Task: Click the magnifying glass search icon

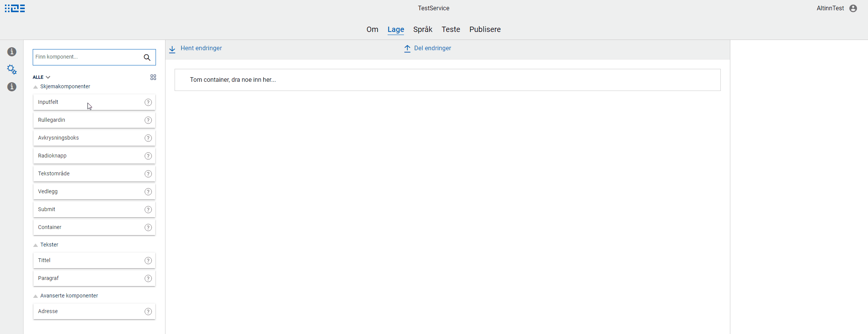Action: click(x=147, y=57)
